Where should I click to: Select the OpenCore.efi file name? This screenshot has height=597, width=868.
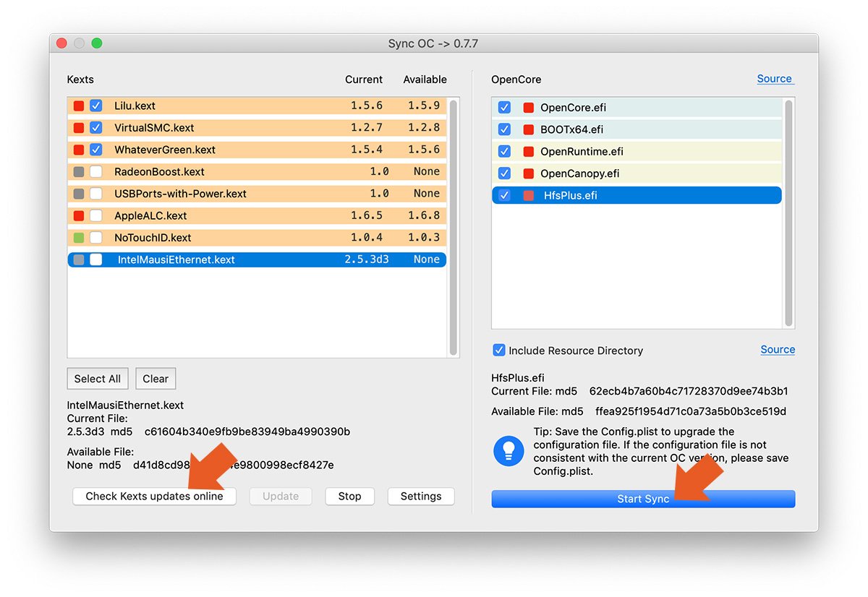coord(573,108)
